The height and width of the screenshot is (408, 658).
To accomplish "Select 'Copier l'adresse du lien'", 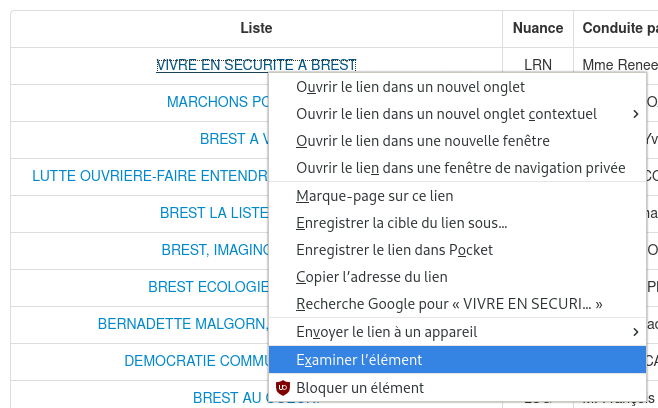I will [x=457, y=277].
